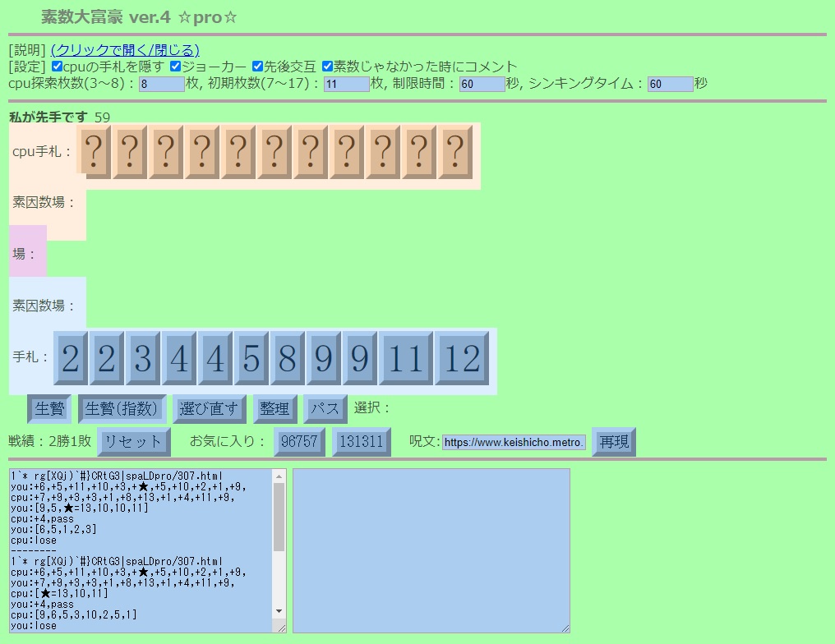Focus the 制限時間 input field
The image size is (835, 644).
(x=482, y=84)
